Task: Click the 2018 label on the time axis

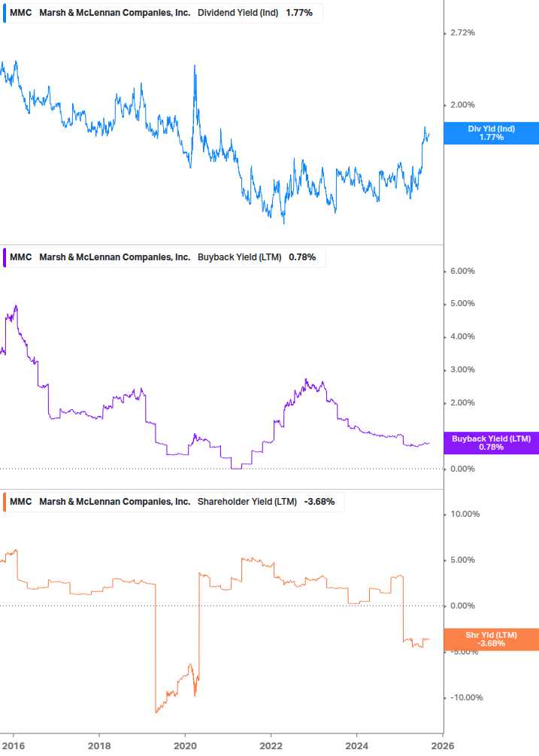Action: click(x=99, y=746)
